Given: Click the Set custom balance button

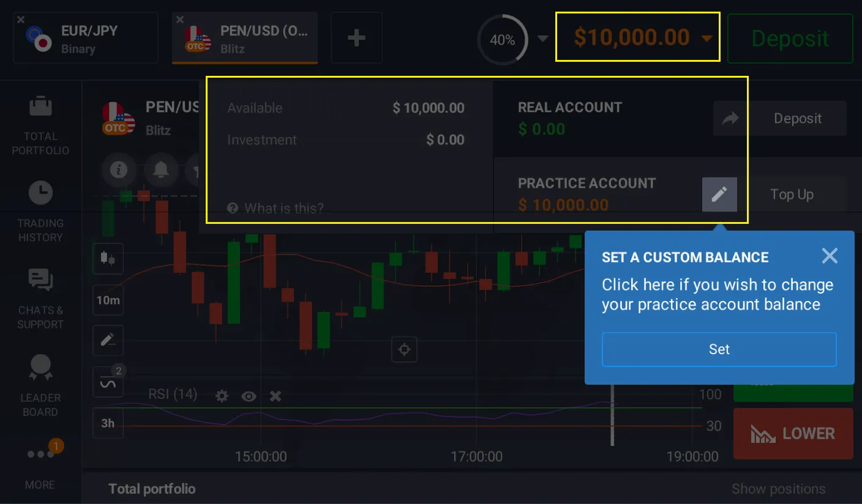Looking at the screenshot, I should coord(719,349).
